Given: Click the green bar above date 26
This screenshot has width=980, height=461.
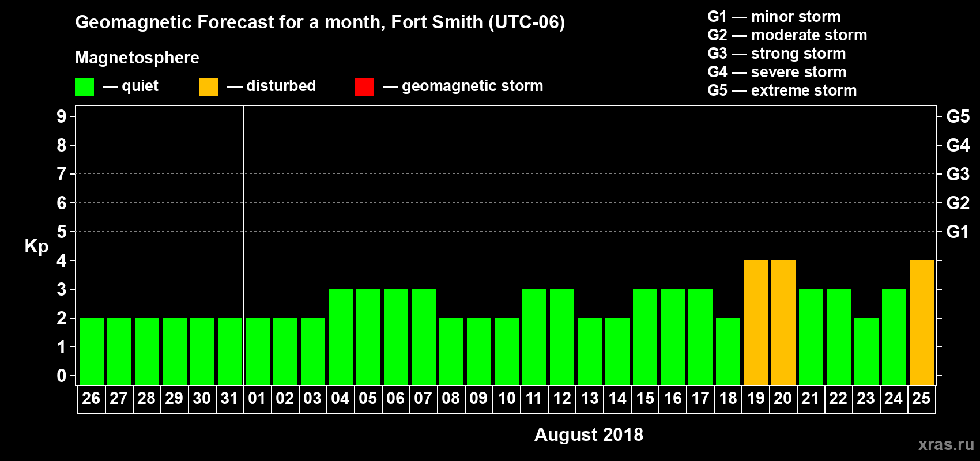Looking at the screenshot, I should tap(92, 352).
